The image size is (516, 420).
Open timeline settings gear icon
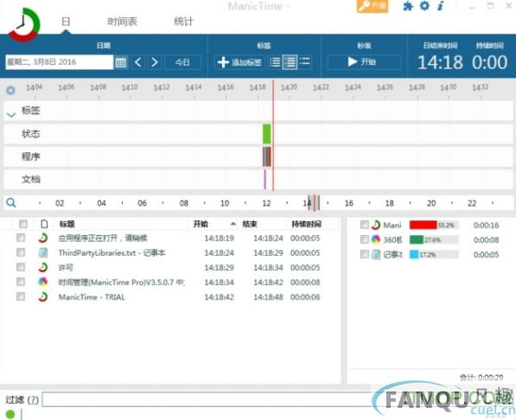(x=10, y=90)
